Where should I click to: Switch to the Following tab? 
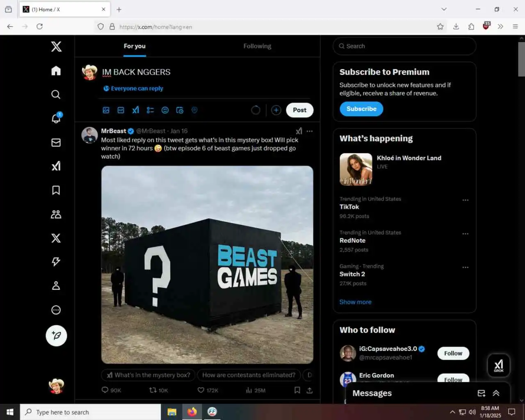[x=257, y=46]
